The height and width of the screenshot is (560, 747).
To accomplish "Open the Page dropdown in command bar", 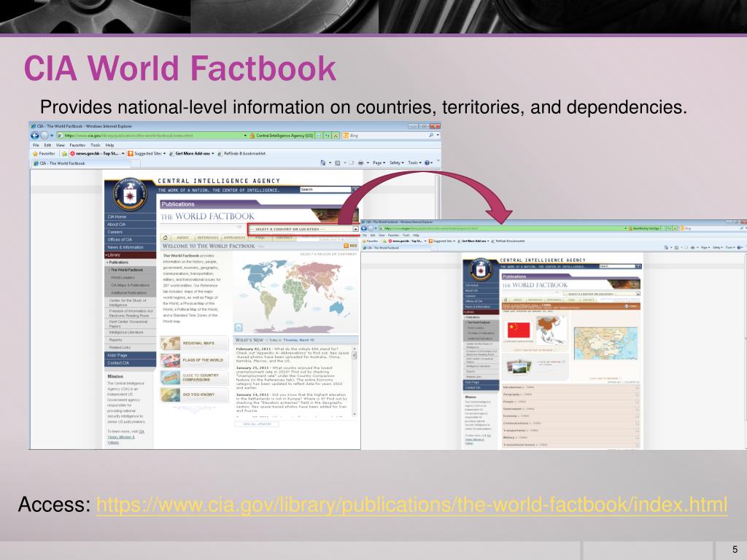I will (379, 163).
